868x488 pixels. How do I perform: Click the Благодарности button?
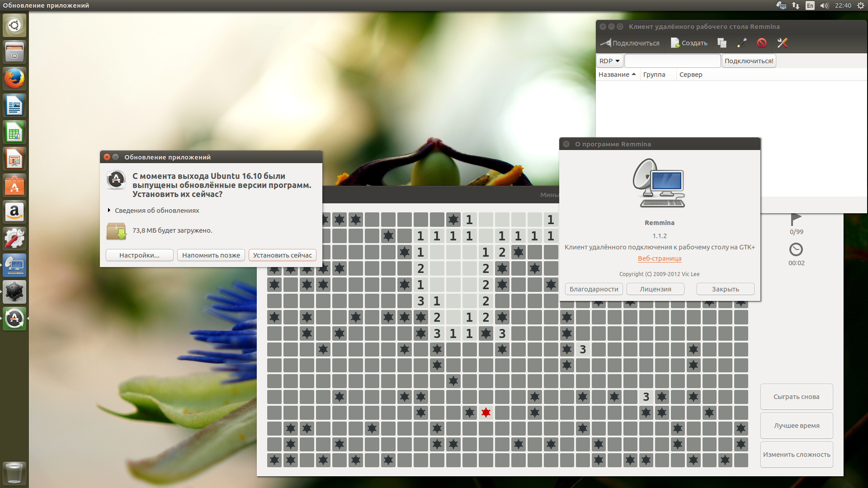(x=594, y=289)
